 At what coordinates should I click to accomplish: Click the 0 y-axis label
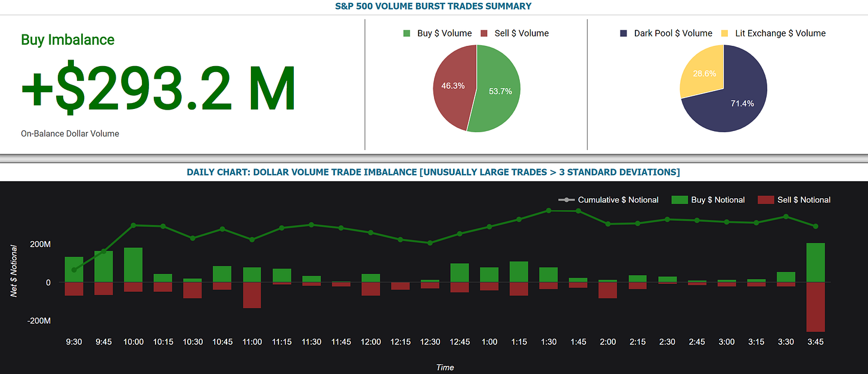(x=48, y=282)
